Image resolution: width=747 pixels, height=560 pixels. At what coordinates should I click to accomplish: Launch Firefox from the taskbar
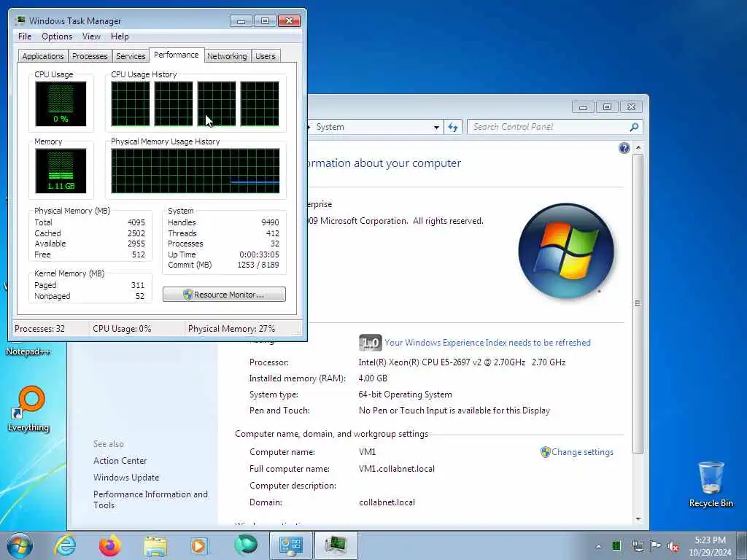(109, 545)
